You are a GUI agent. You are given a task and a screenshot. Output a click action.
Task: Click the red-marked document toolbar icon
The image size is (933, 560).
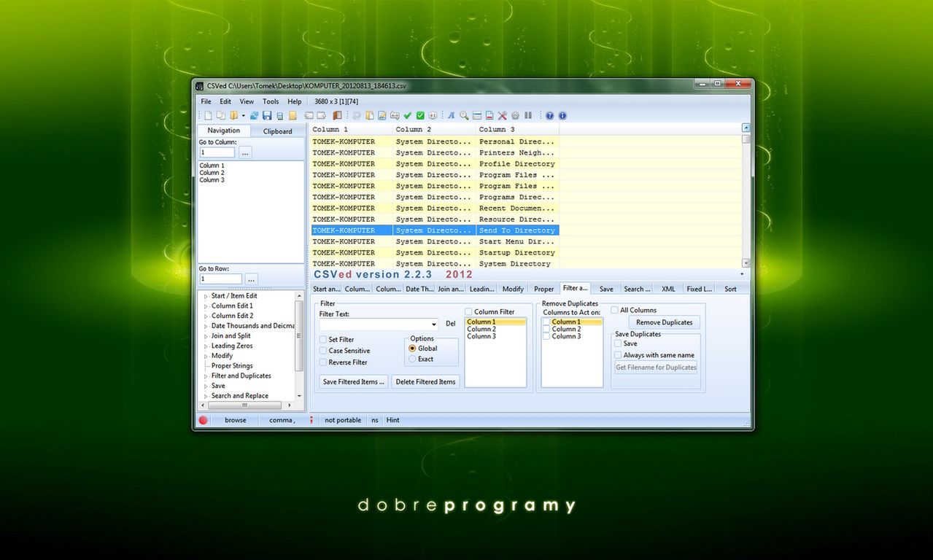coord(489,115)
